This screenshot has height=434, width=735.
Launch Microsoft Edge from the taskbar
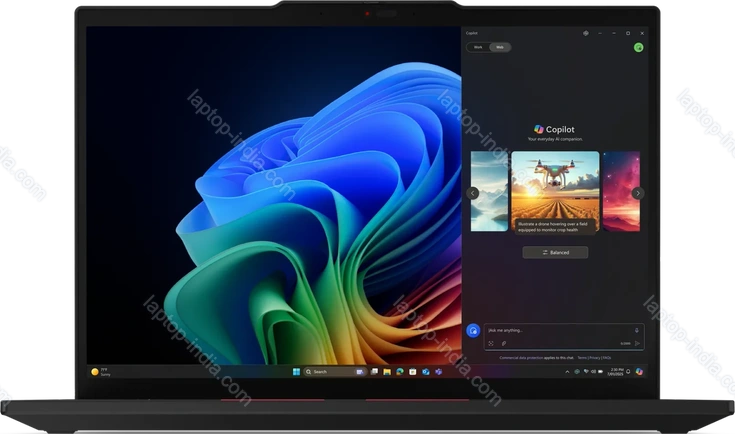click(399, 371)
